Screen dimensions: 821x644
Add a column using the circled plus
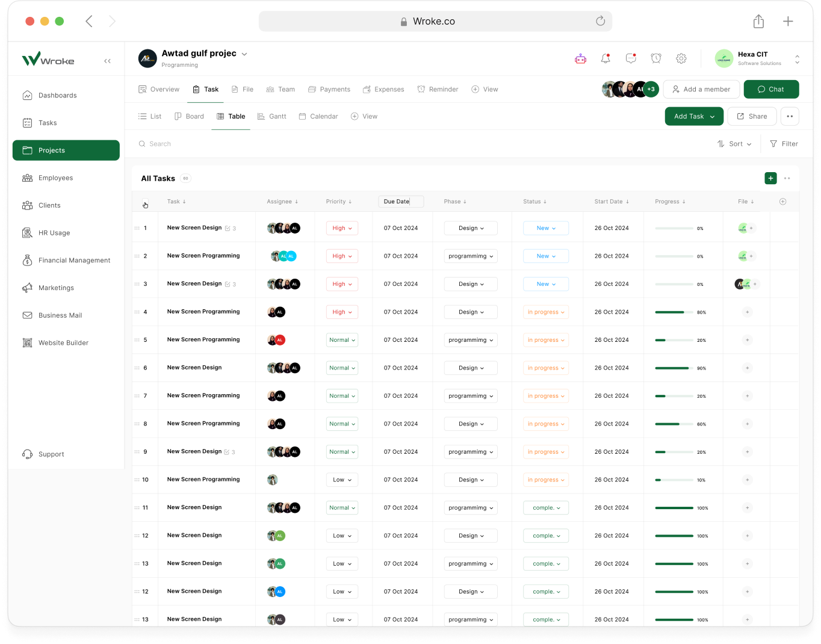[x=782, y=202]
